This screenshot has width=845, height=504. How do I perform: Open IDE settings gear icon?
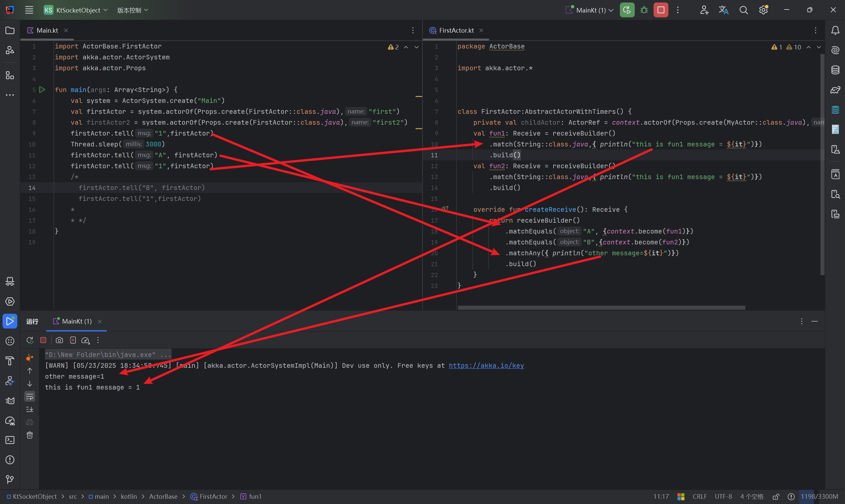tap(763, 10)
